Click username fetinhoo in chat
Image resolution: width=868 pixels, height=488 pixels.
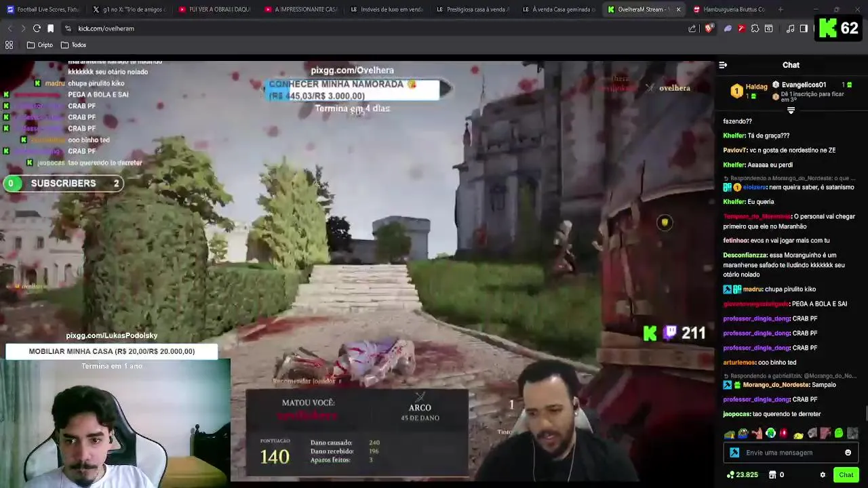736,241
